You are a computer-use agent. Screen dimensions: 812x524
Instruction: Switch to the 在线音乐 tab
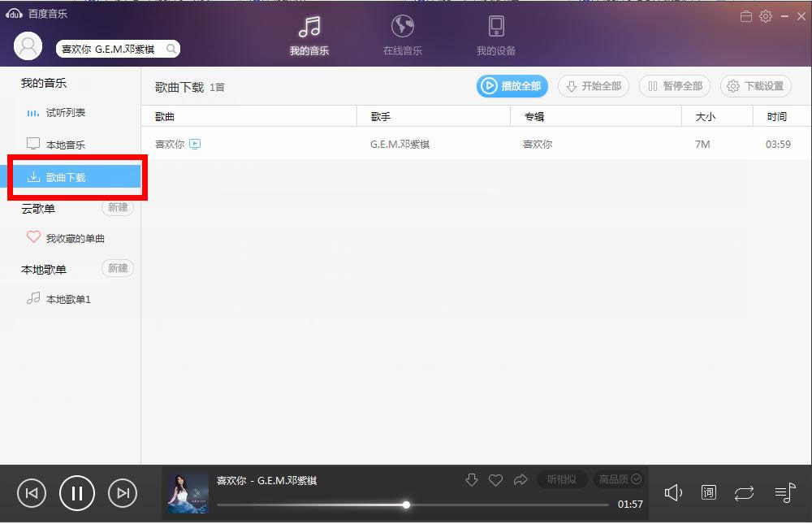tap(402, 34)
